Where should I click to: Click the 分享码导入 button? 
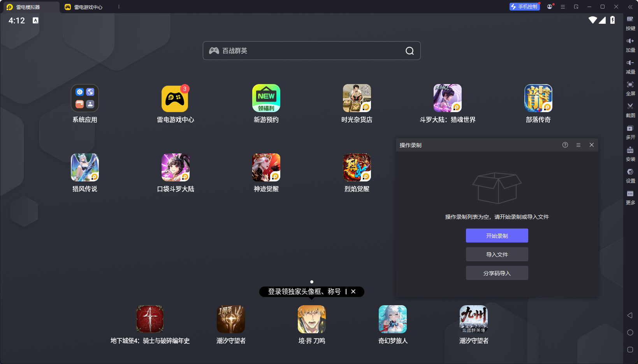coord(497,273)
